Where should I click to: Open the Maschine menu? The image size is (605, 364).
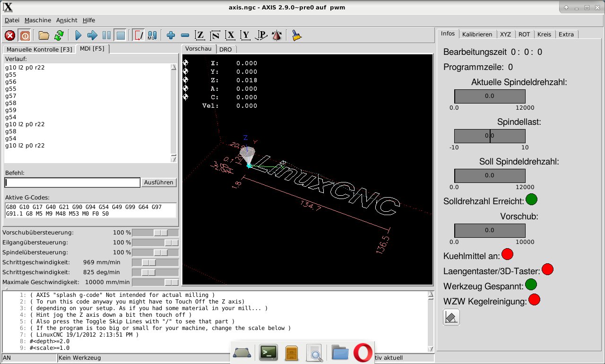click(x=38, y=20)
